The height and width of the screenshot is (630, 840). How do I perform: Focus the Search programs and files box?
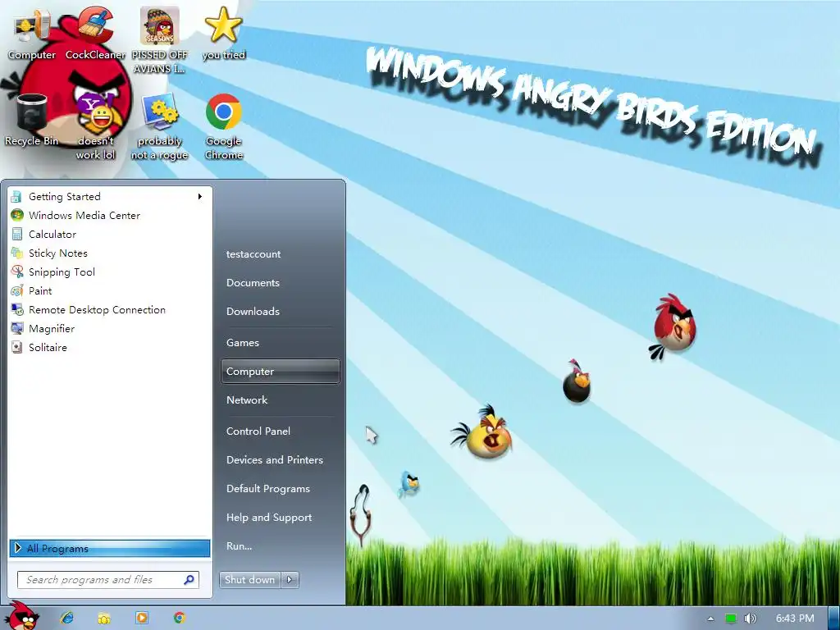pyautogui.click(x=108, y=580)
